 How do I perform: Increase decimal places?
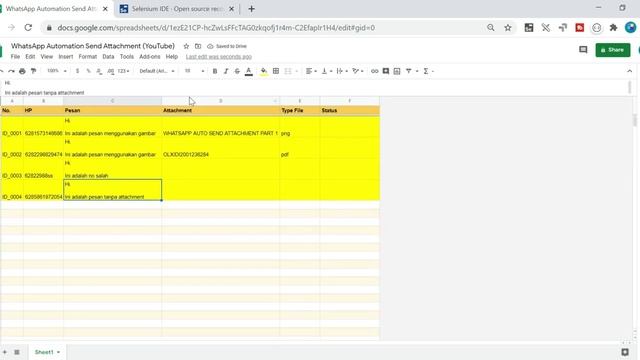111,71
